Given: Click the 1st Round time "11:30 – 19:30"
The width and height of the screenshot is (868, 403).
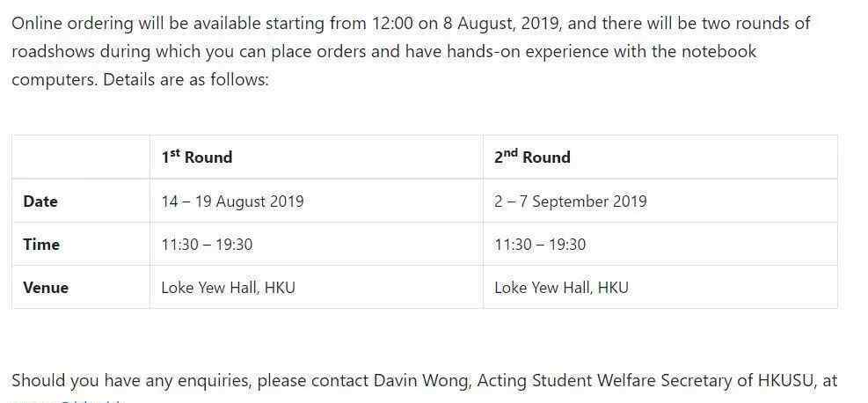Looking at the screenshot, I should tap(207, 245).
